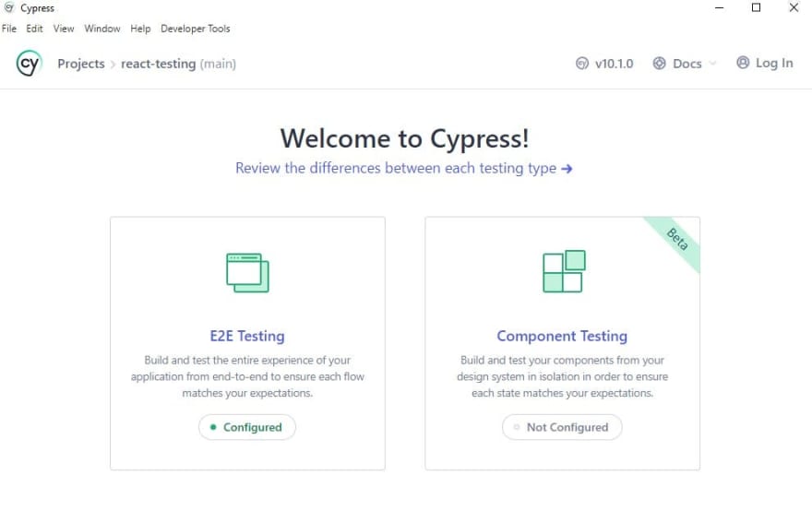
Task: Click the Docs button label
Action: [687, 64]
